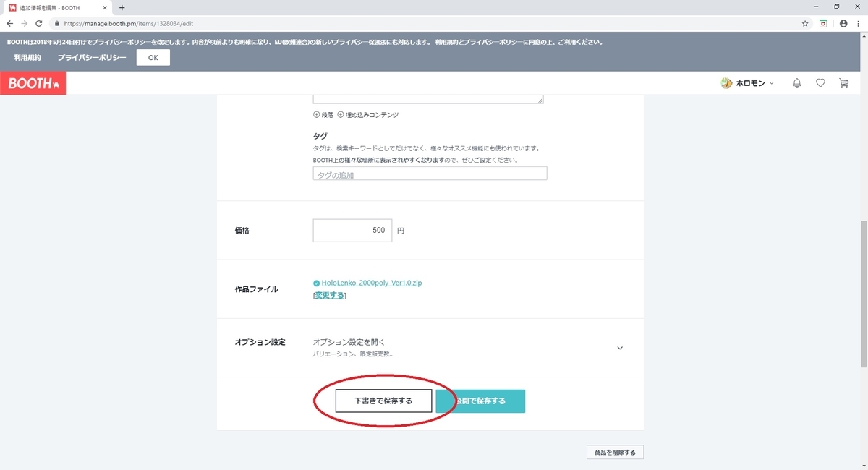868x470 pixels.
Task: Open the shopping cart icon
Action: coord(843,82)
